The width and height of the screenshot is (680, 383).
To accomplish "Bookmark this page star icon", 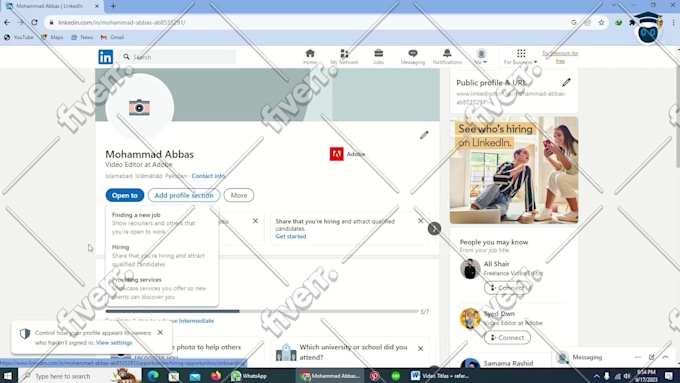I will [601, 23].
